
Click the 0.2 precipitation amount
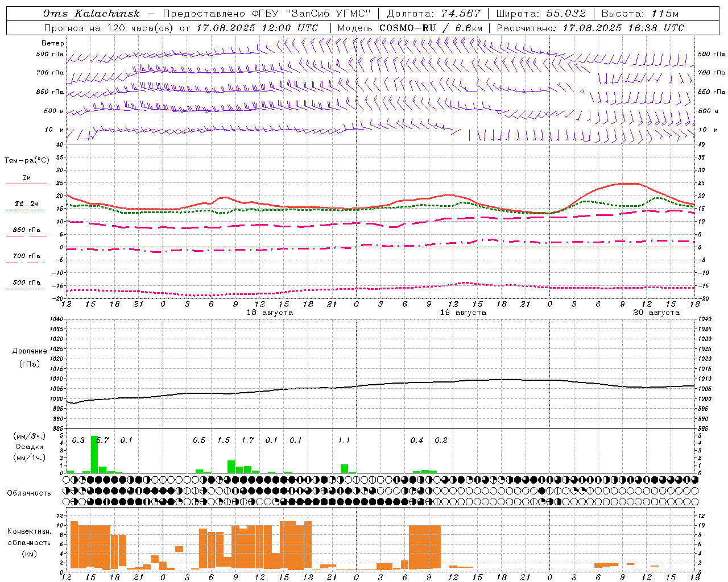click(x=441, y=440)
